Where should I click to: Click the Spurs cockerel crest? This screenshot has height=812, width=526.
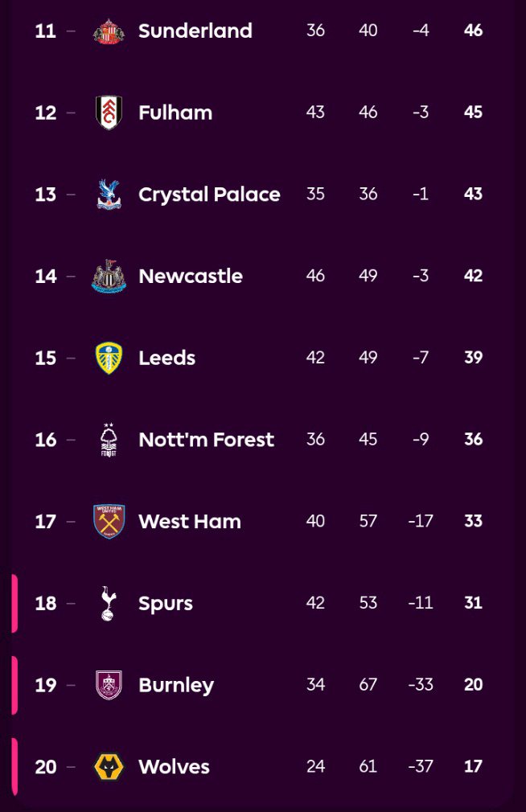109,603
